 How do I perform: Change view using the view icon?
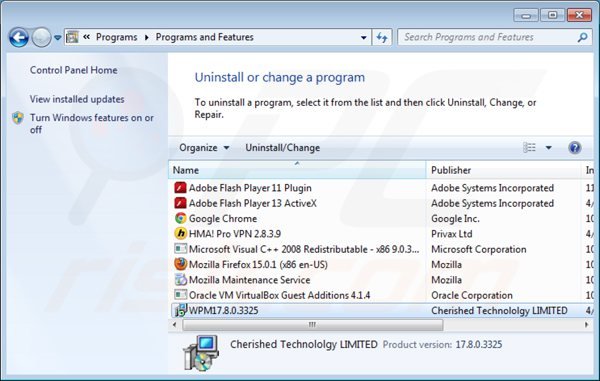tap(529, 147)
